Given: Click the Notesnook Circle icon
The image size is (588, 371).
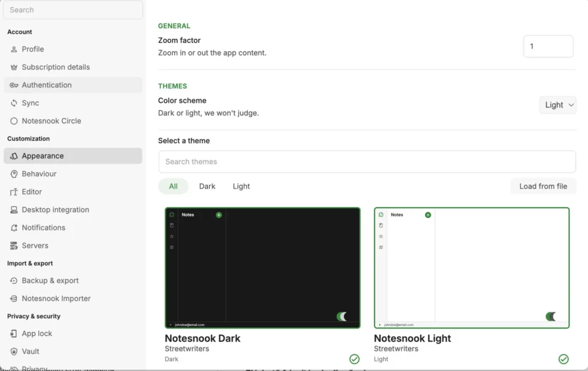Looking at the screenshot, I should pyautogui.click(x=14, y=121).
